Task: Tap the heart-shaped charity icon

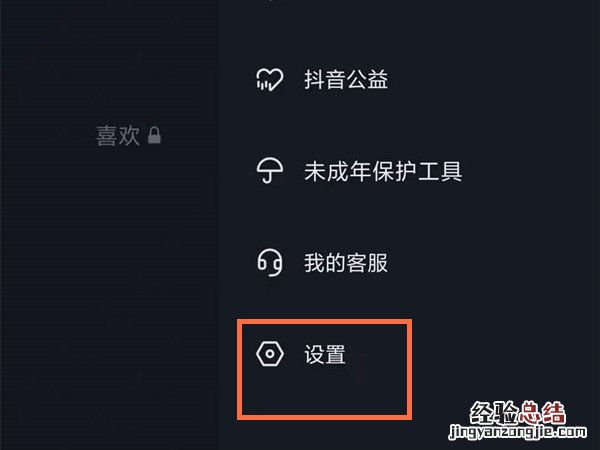Action: coord(269,80)
